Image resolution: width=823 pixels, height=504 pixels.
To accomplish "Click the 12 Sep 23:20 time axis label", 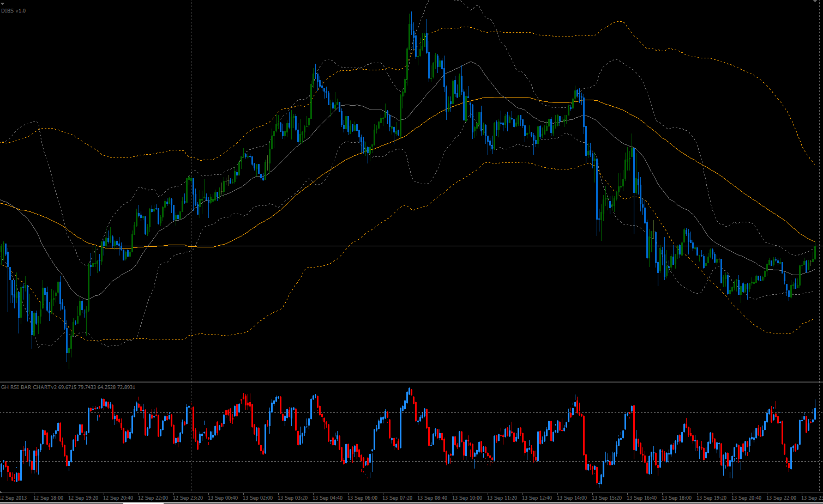I will (x=188, y=498).
